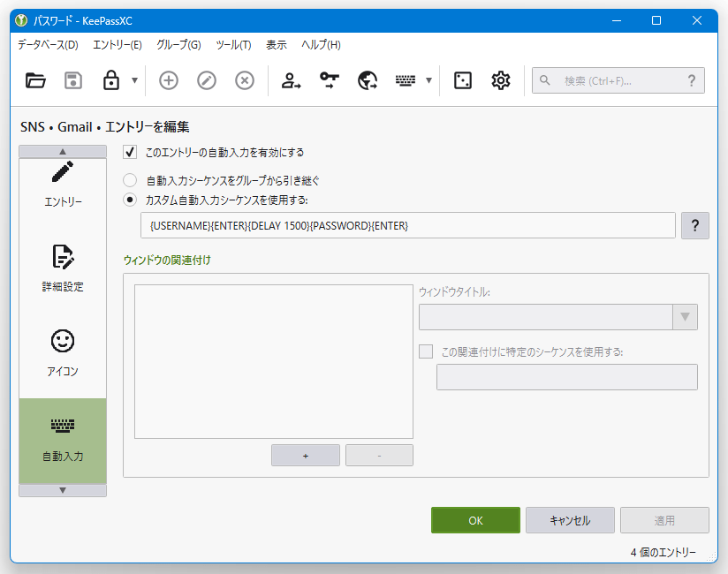
Task: Open auto-type sequence help button
Action: pyautogui.click(x=695, y=225)
